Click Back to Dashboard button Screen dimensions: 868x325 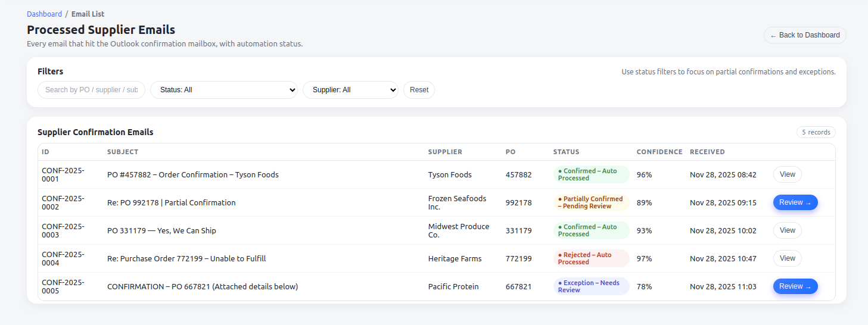tap(804, 35)
